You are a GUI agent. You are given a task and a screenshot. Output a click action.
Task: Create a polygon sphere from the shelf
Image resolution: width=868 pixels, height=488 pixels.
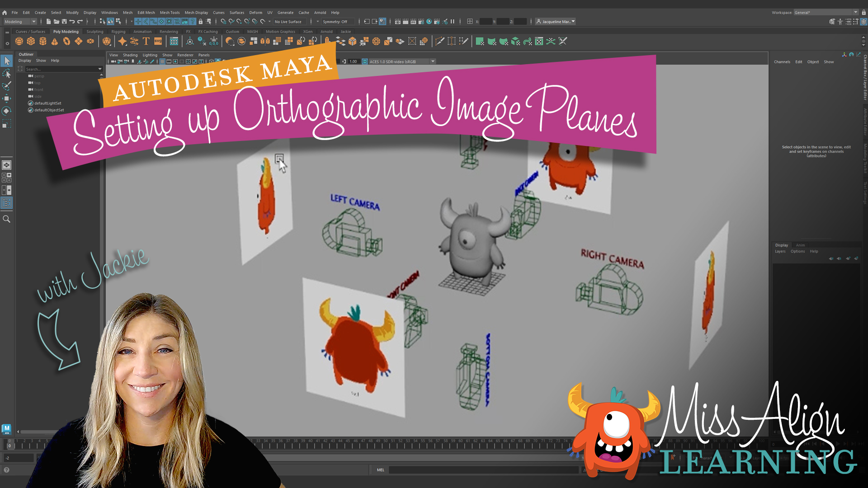19,42
